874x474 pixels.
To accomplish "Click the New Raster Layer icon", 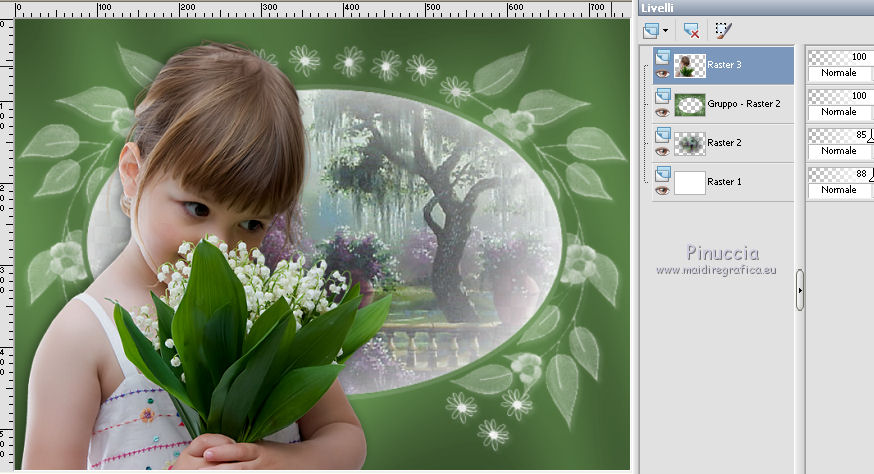I will pos(650,30).
